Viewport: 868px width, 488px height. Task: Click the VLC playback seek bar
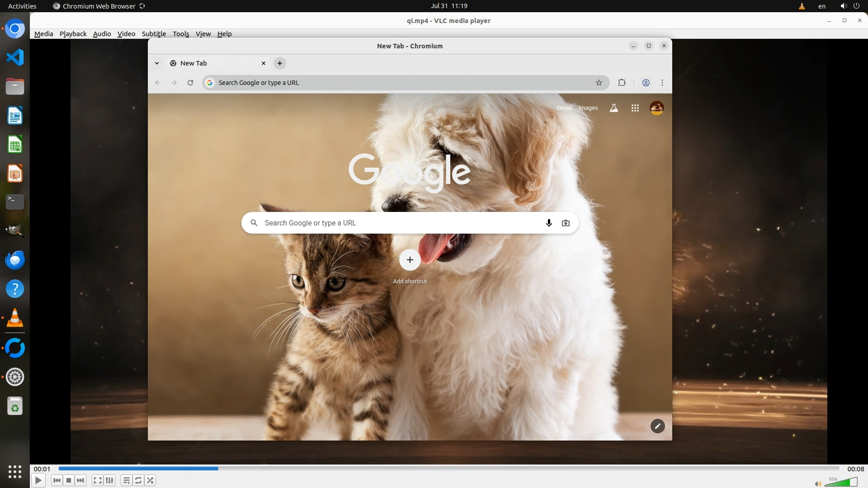click(x=448, y=469)
